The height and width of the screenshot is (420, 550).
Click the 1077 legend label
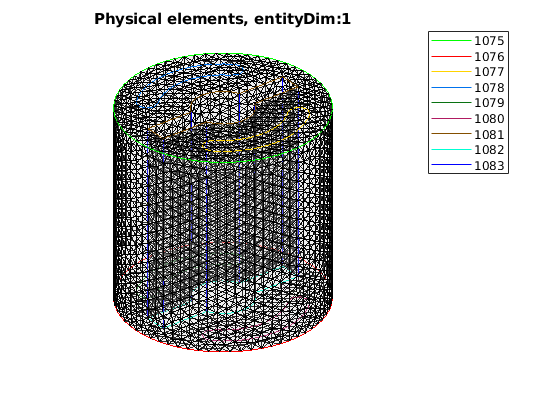point(489,72)
